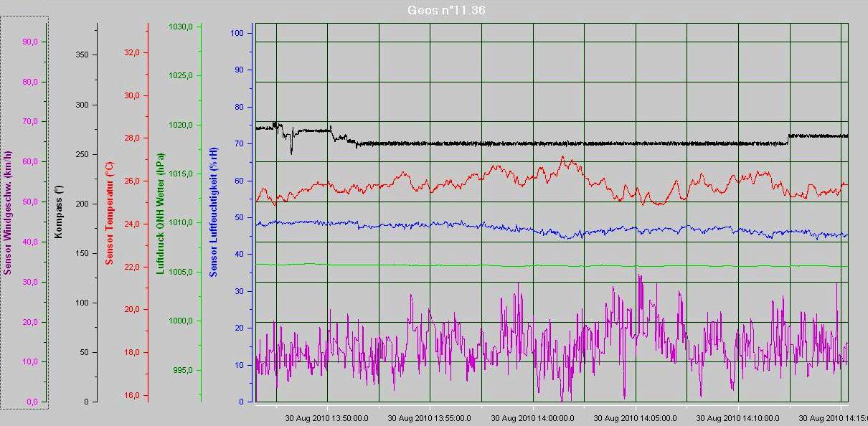Viewport: 868px width, 426px height.
Task: Click the black compass data line
Action: (502, 143)
